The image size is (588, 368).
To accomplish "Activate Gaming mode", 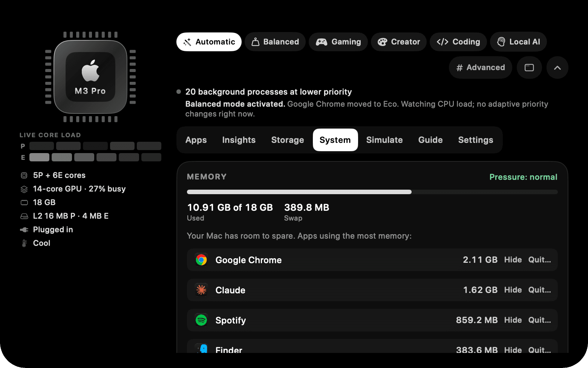I will [x=338, y=42].
